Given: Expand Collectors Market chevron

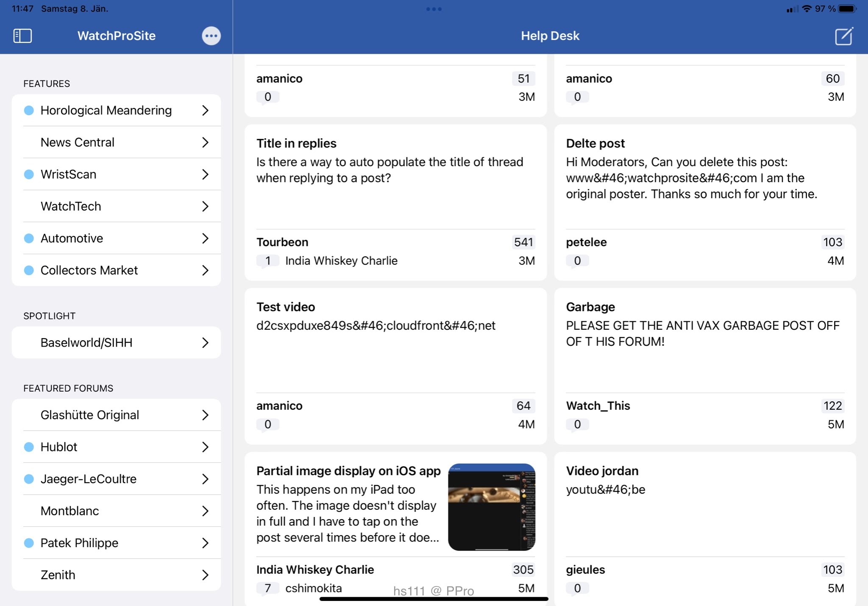Looking at the screenshot, I should (206, 270).
